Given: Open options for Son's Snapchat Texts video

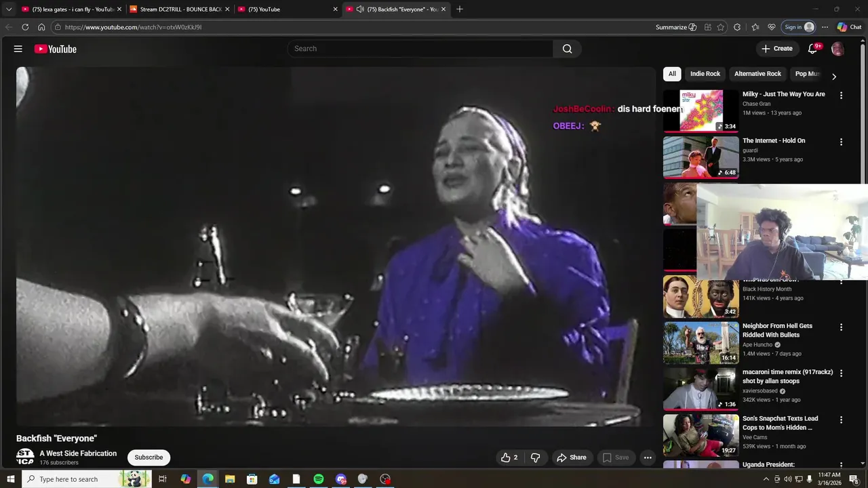Looking at the screenshot, I should 841,420.
